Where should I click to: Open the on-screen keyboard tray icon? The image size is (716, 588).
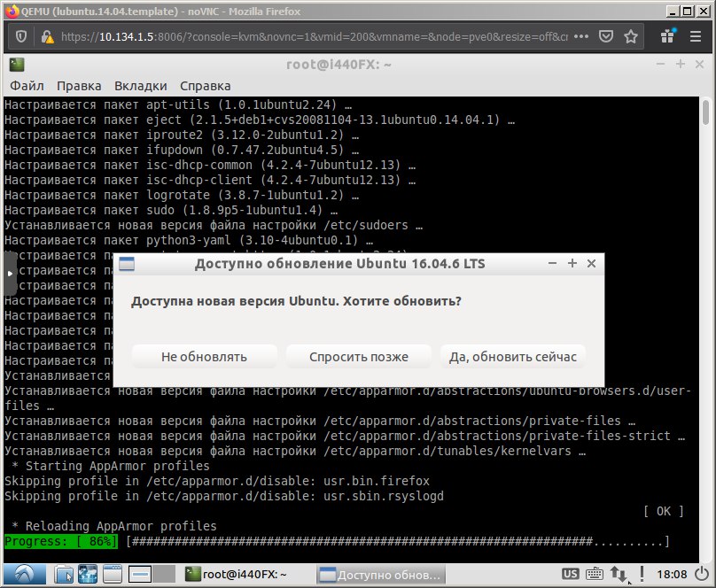pos(594,574)
